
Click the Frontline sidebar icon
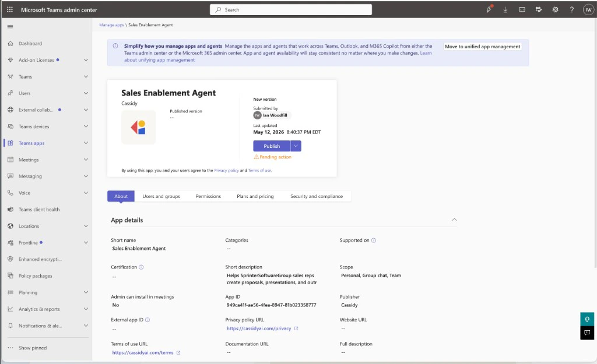pyautogui.click(x=10, y=243)
